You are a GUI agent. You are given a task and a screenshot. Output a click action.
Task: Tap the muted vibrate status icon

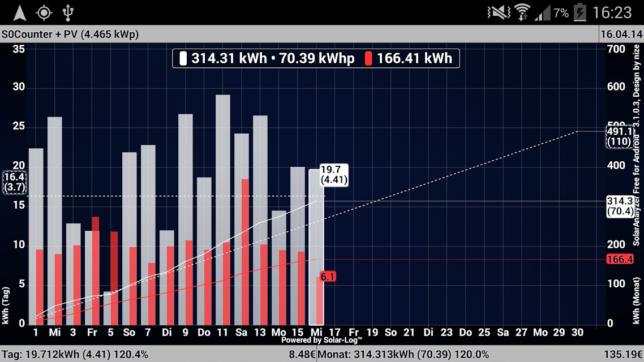[x=498, y=12]
